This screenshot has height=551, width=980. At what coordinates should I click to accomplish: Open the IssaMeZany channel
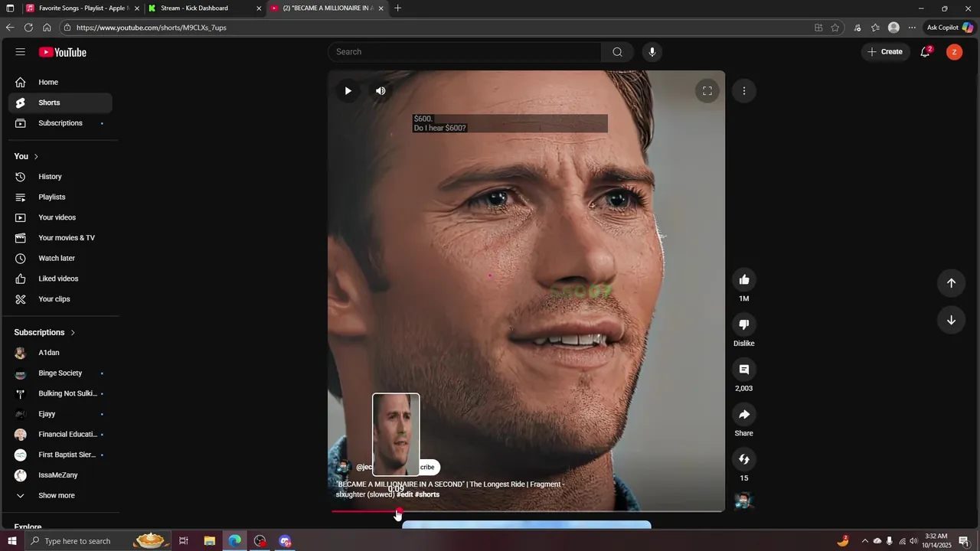click(60, 475)
